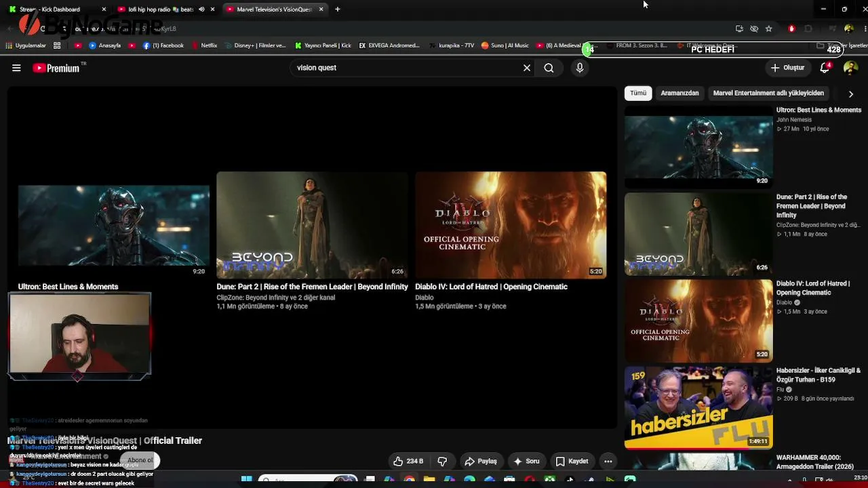
Task: Start voice search with the microphone
Action: (x=580, y=68)
